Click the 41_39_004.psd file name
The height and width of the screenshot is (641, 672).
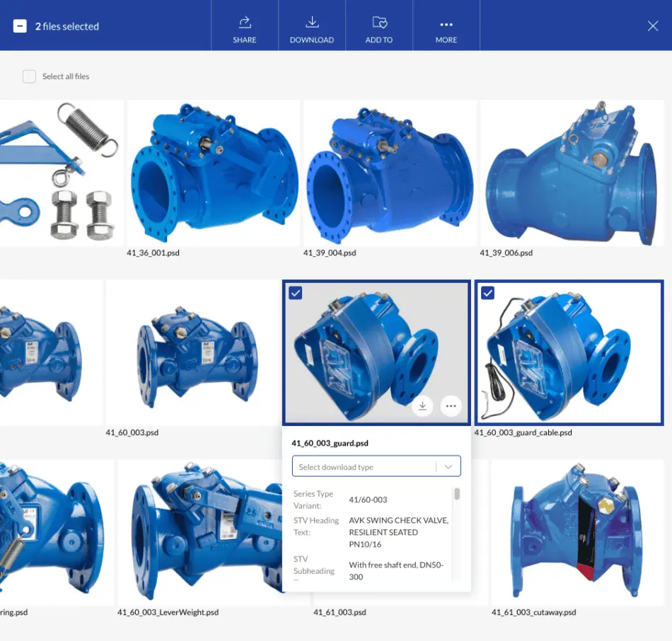point(330,253)
